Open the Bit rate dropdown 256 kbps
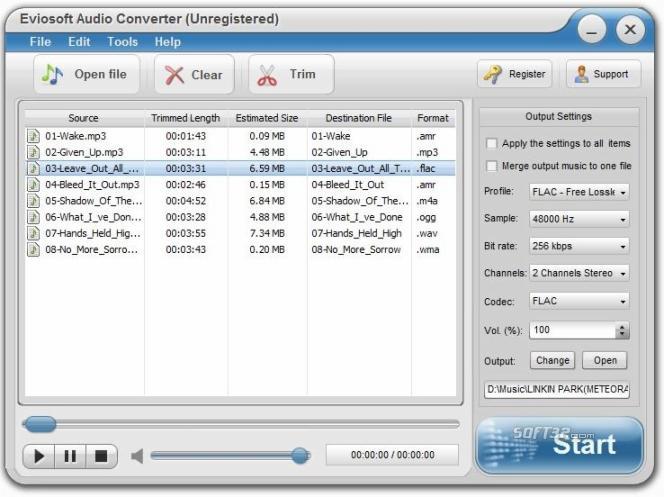Screen dimensions: 664x497 [x=579, y=246]
